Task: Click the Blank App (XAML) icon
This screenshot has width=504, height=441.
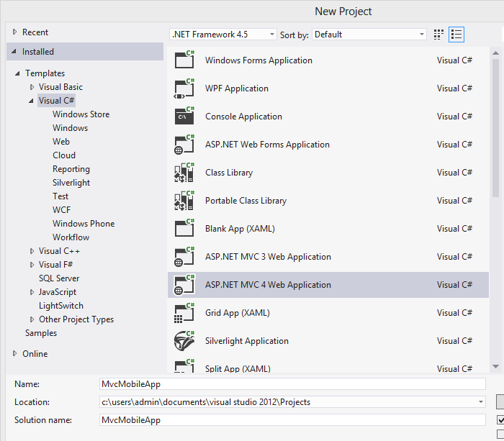Action: 184,228
